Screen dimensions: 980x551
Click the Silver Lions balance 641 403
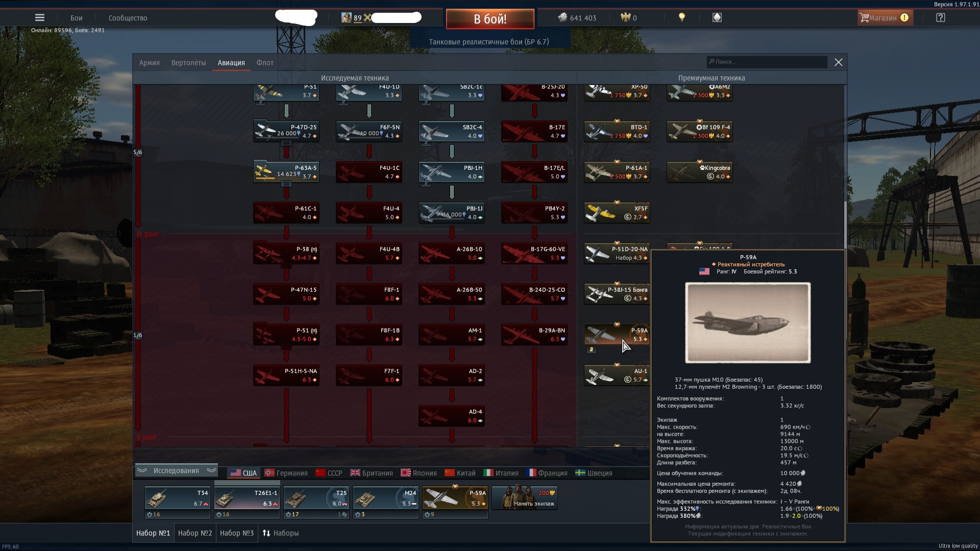pos(577,18)
